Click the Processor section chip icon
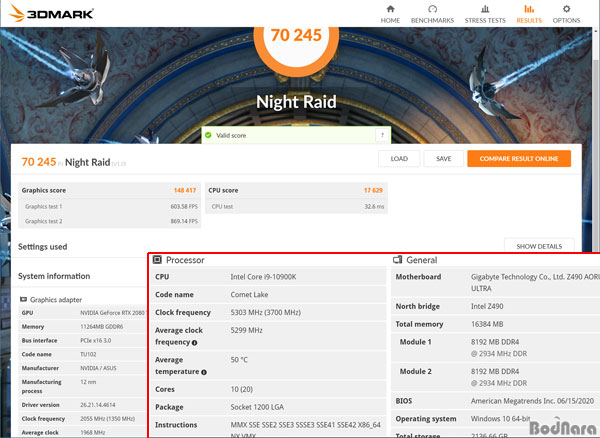Screen dimensions: 600x438 [157, 260]
